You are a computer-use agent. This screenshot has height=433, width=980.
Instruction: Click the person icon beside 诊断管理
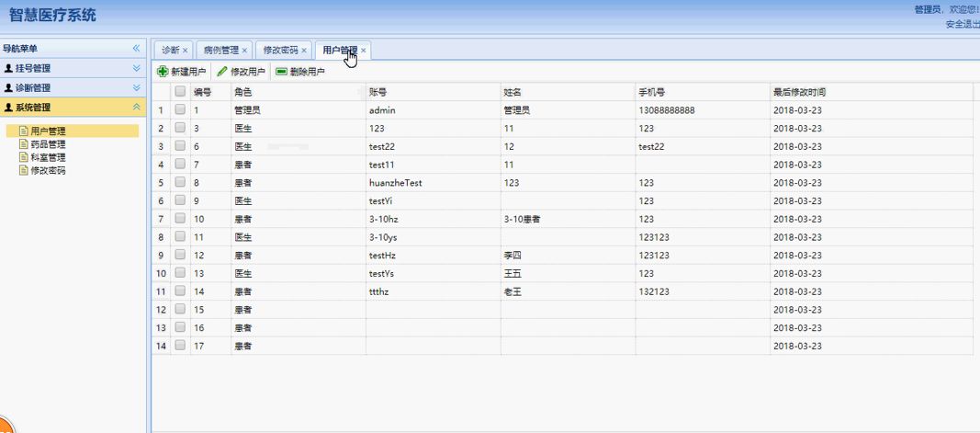(x=8, y=87)
